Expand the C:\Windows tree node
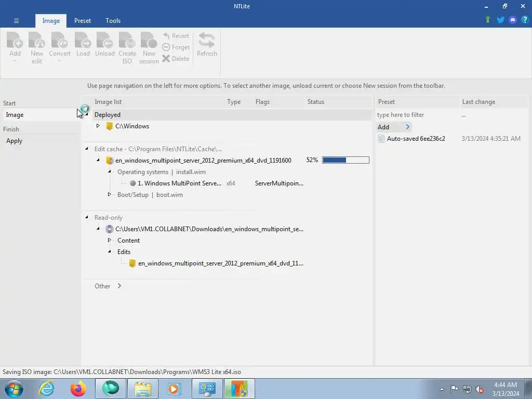Image resolution: width=532 pixels, height=399 pixels. tap(98, 126)
